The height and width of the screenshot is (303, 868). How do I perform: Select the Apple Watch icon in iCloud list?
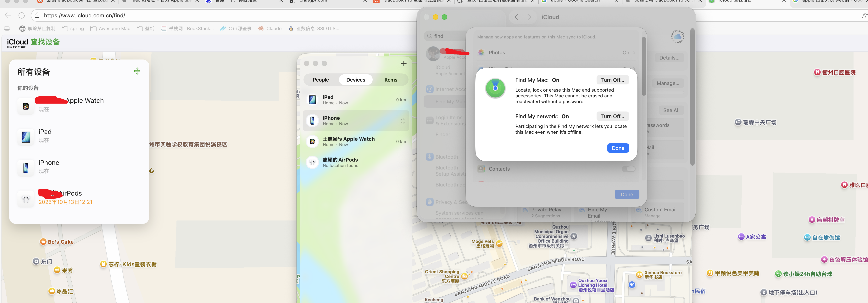26,106
